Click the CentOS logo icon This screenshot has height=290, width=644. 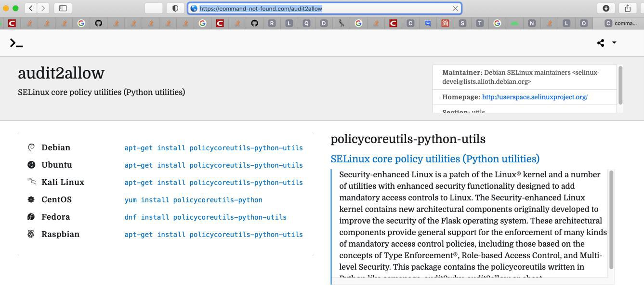(31, 199)
